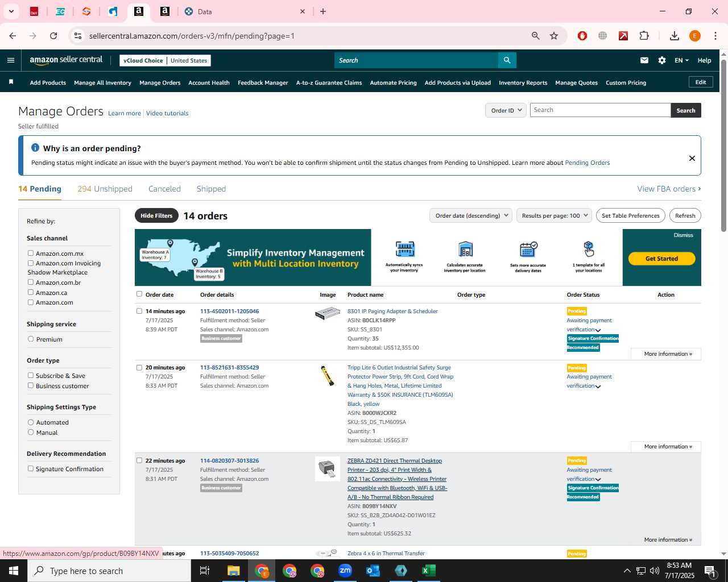The height and width of the screenshot is (582, 728).
Task: Click the ZEBRA ZD421 printer product thumbnail
Action: point(327,469)
